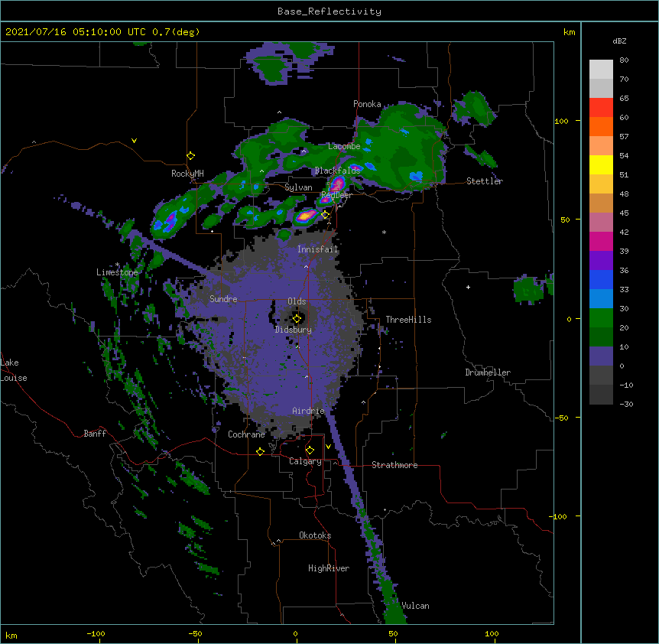
Task: Click the yellow diamond marker south of RedDeer
Action: click(325, 215)
